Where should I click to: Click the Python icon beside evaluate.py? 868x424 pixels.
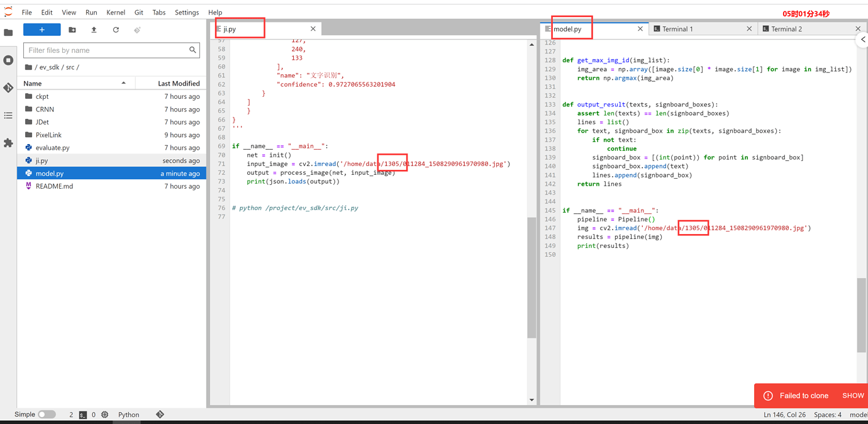tap(28, 148)
